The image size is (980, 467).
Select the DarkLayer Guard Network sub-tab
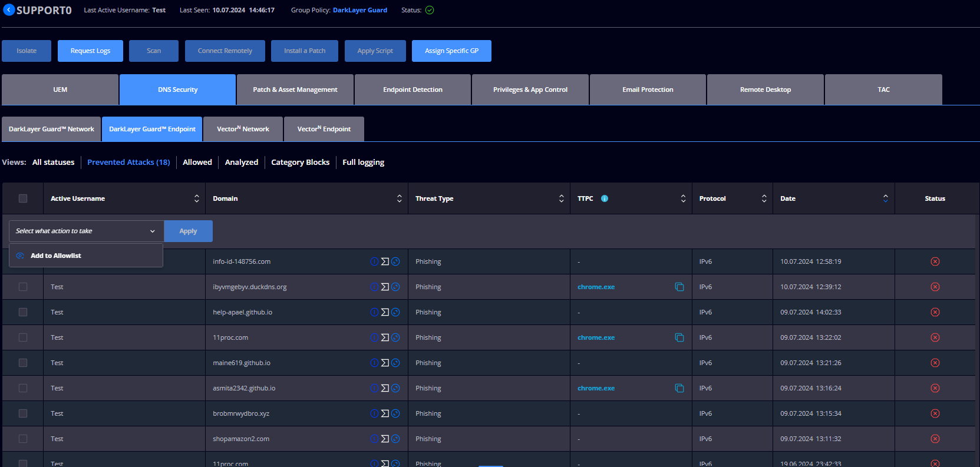pyautogui.click(x=51, y=129)
